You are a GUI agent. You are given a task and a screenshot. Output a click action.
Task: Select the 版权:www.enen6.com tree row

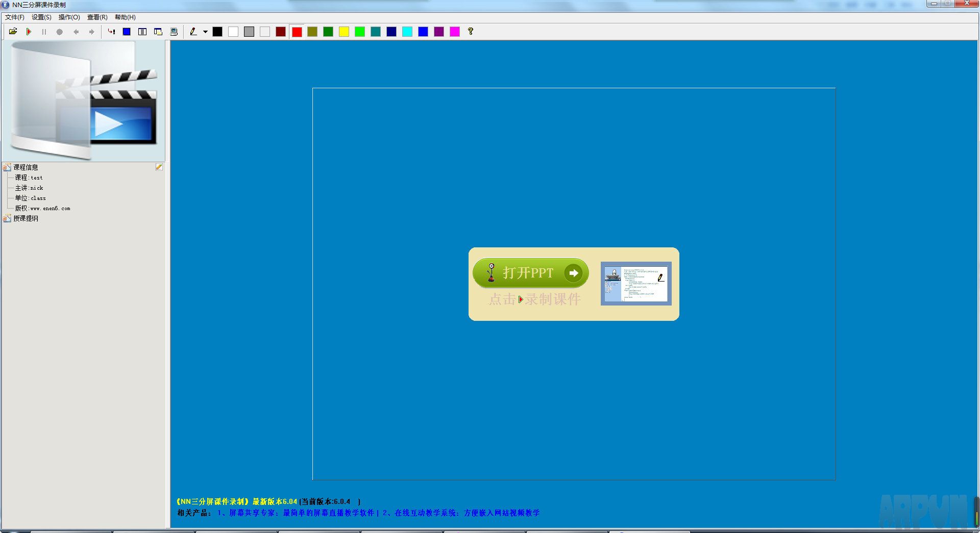click(x=42, y=208)
